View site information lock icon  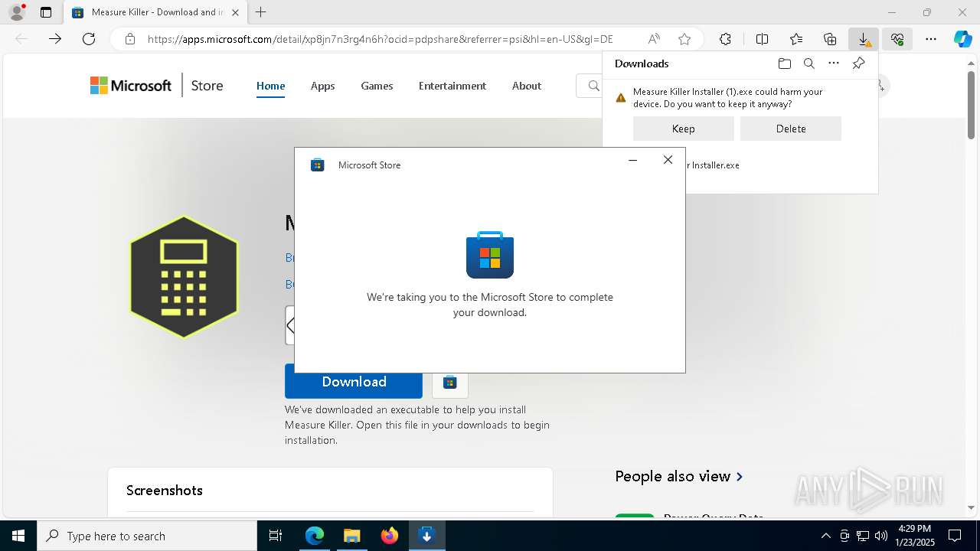[130, 39]
